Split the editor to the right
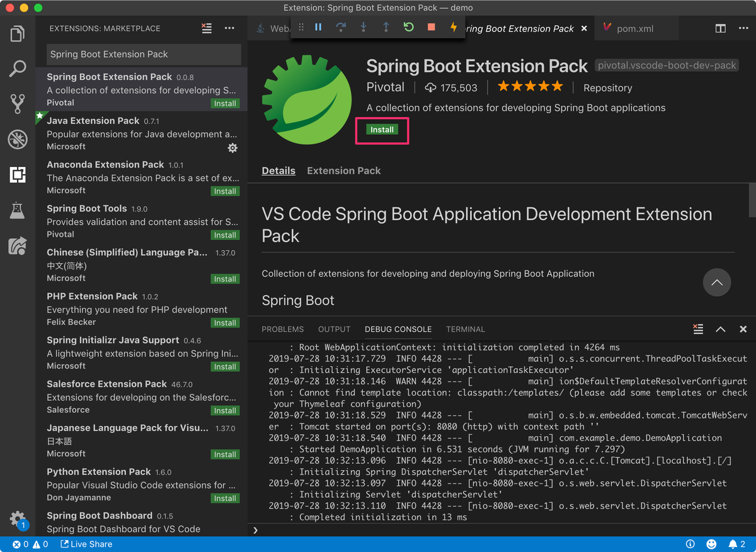This screenshot has width=756, height=552. (720, 28)
